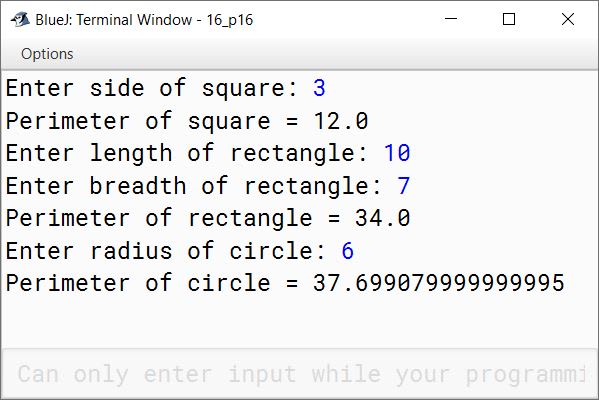Click the Enter length of rectangle prompt

187,153
